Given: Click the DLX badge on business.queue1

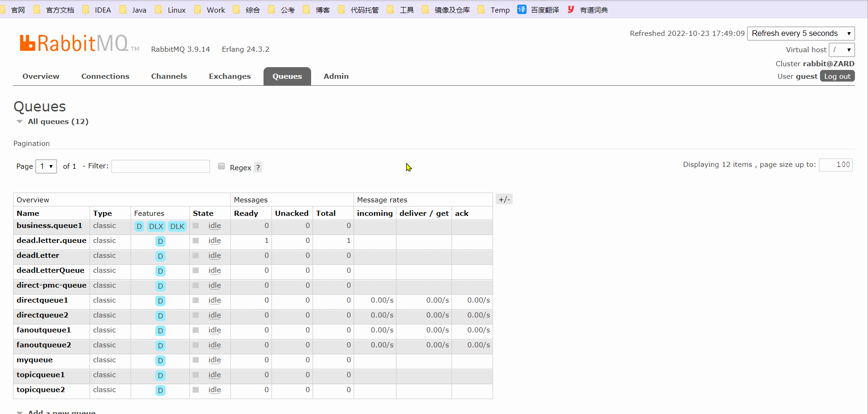Looking at the screenshot, I should pyautogui.click(x=156, y=227).
